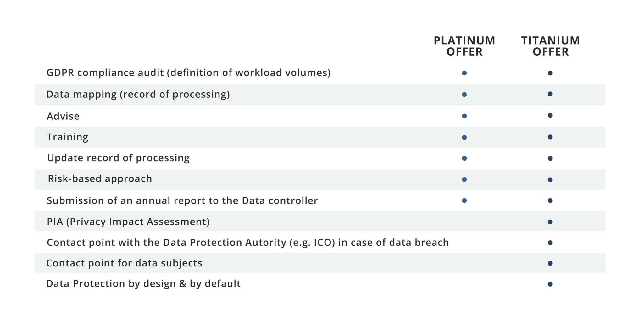Select the TITANIUM OFFER column header
The width and height of the screenshot is (644, 323).
[550, 46]
